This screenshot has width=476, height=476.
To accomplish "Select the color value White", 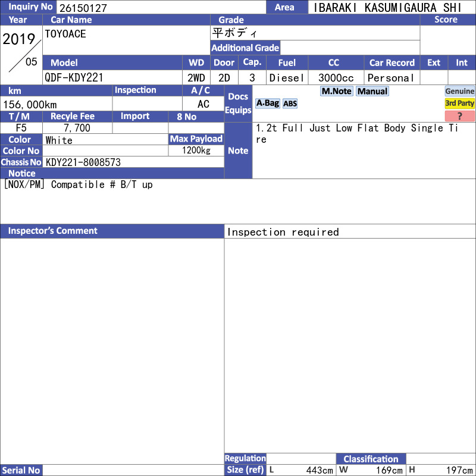I will coord(59,140).
